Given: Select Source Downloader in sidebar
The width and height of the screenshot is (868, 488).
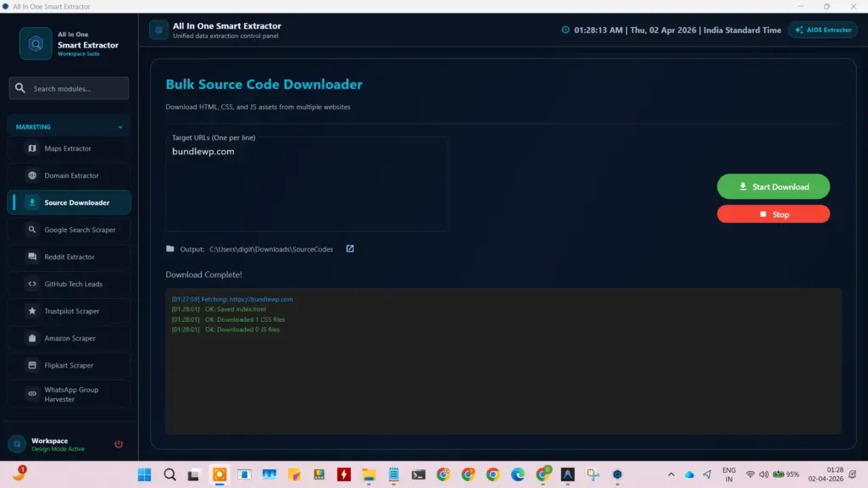Looking at the screenshot, I should [69, 202].
